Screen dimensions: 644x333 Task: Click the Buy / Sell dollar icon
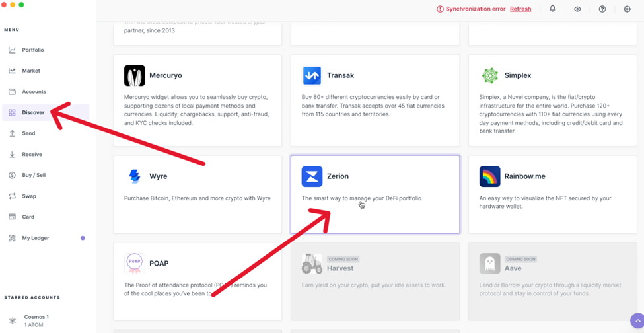(13, 175)
